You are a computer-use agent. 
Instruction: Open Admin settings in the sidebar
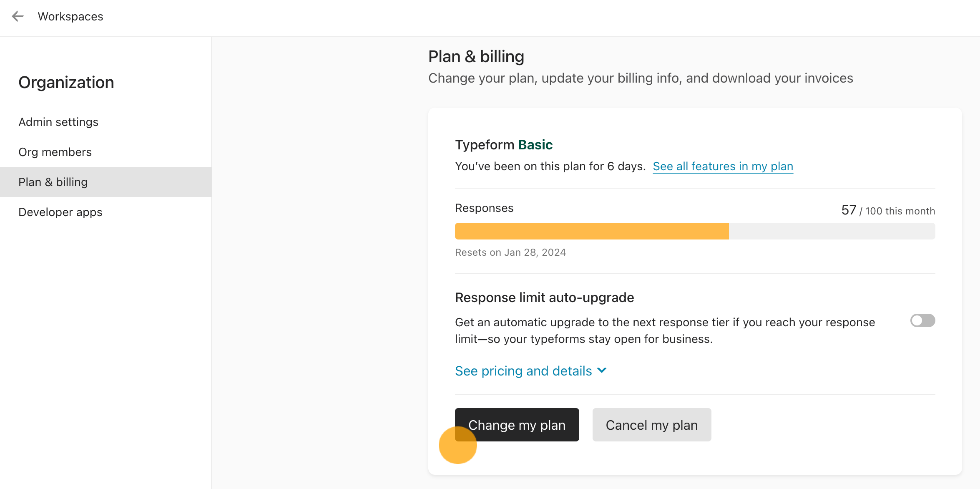coord(58,122)
